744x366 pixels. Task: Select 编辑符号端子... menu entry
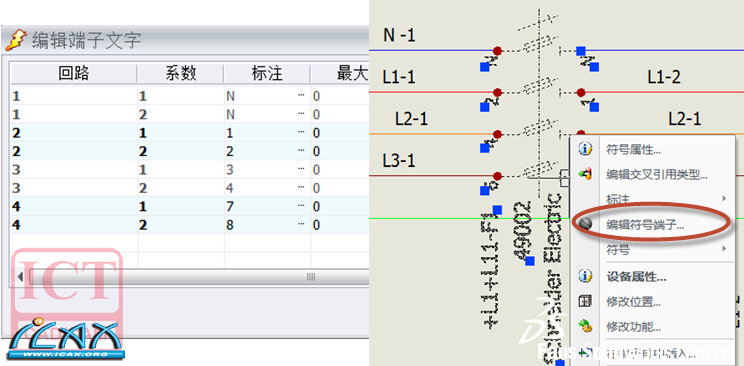645,225
